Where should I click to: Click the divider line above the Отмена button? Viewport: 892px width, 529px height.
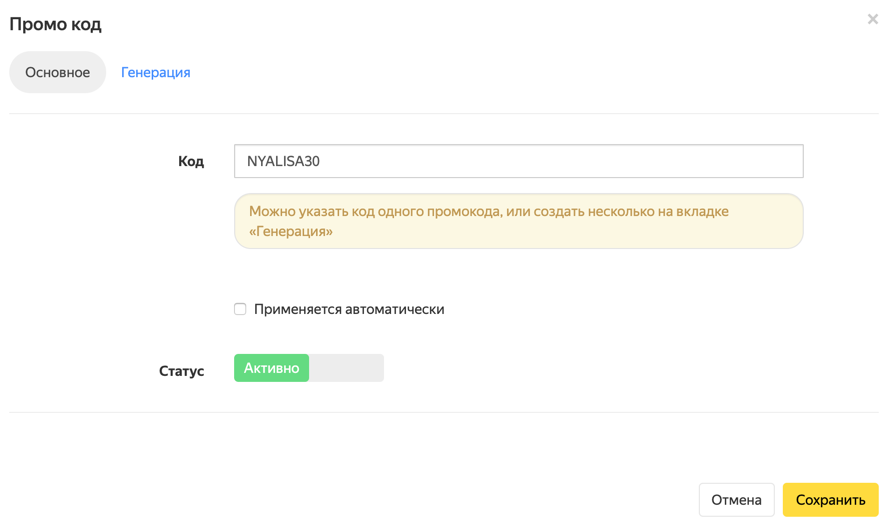[x=445, y=412]
